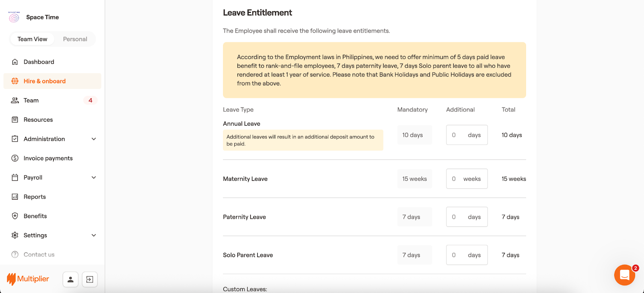Click the Benefits shield icon
644x293 pixels.
pos(15,216)
